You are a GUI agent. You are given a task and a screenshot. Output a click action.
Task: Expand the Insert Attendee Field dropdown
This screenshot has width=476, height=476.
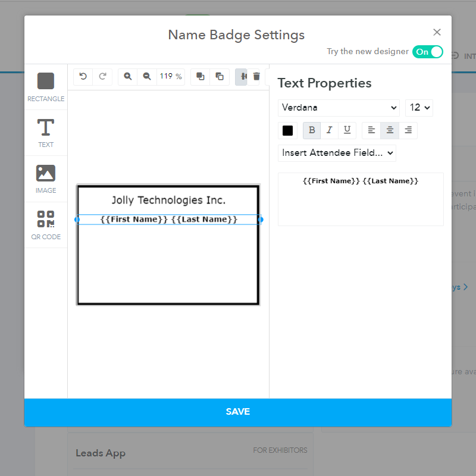point(337,153)
